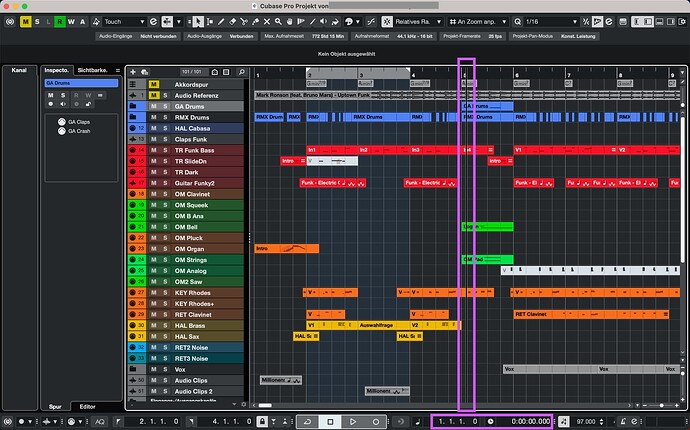Open track search magnifier in track list
This screenshot has width=690, height=430.
[x=242, y=72]
